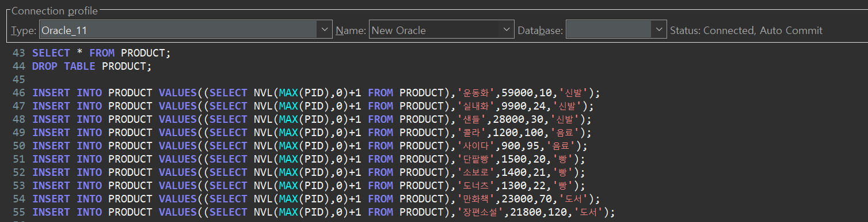Click the 'SELECT * FROM PRODUCT;' line
Image resolution: width=868 pixels, height=222 pixels.
tap(102, 53)
